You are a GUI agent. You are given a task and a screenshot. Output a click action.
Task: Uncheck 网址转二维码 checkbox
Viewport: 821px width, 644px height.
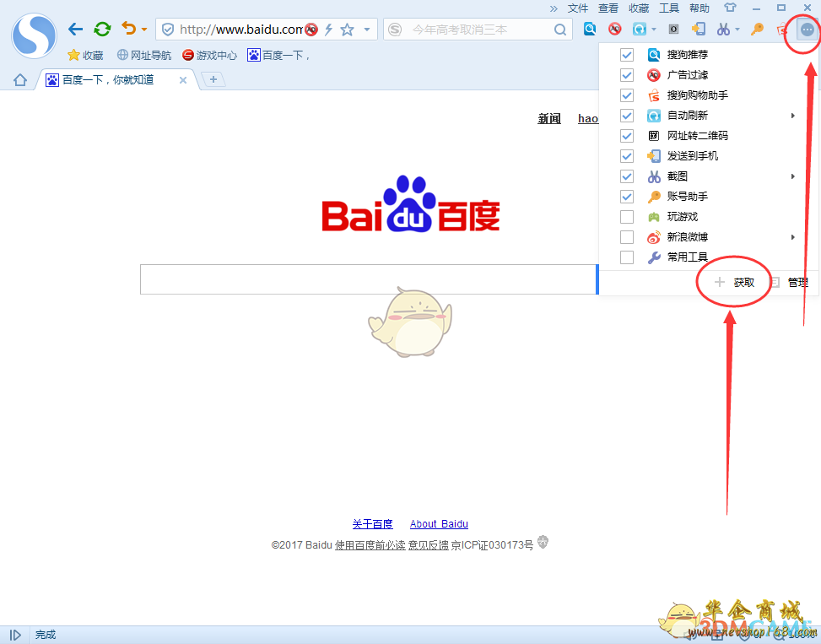tap(627, 136)
